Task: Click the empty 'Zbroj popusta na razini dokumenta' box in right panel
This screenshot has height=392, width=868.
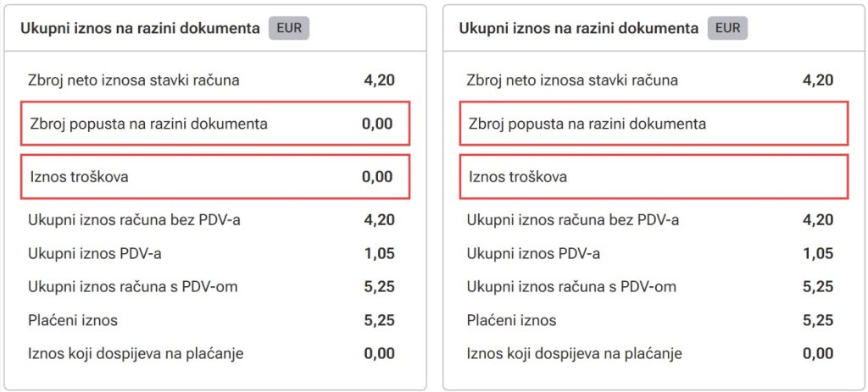Action: coord(653,124)
